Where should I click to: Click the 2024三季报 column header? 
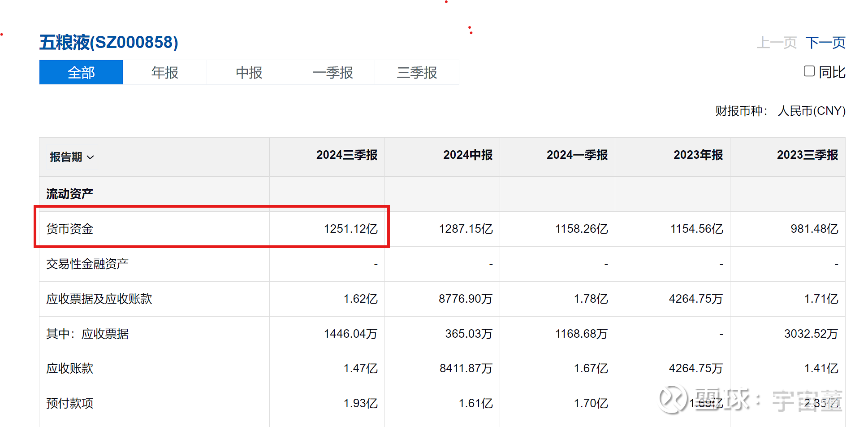(346, 155)
